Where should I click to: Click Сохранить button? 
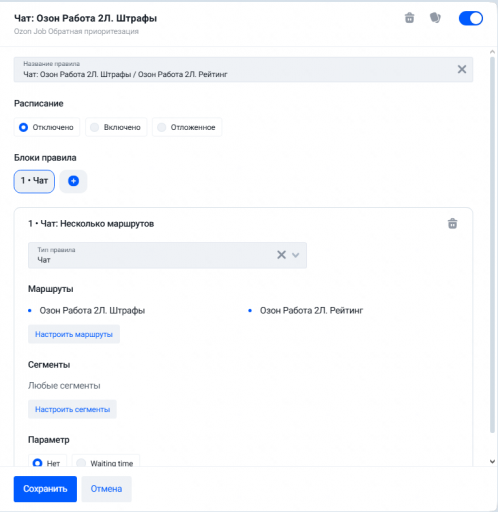click(x=45, y=489)
